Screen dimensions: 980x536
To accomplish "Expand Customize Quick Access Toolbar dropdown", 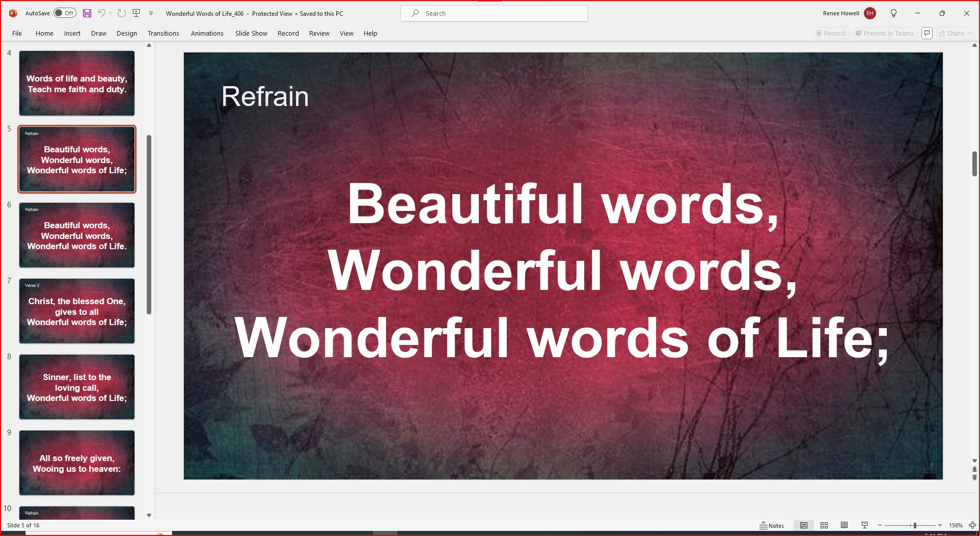I will (x=151, y=13).
